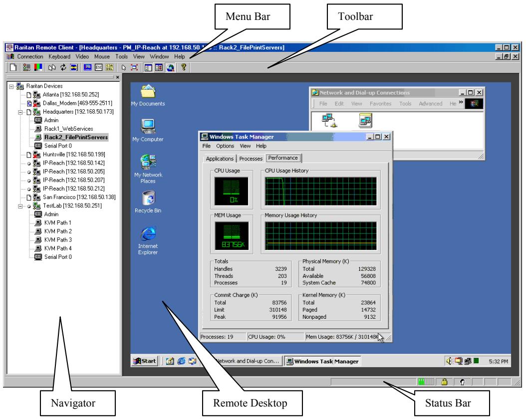Image resolution: width=526 pixels, height=420 pixels.
Task: Select the Rack2_FilePrintServers port
Action: click(76, 138)
